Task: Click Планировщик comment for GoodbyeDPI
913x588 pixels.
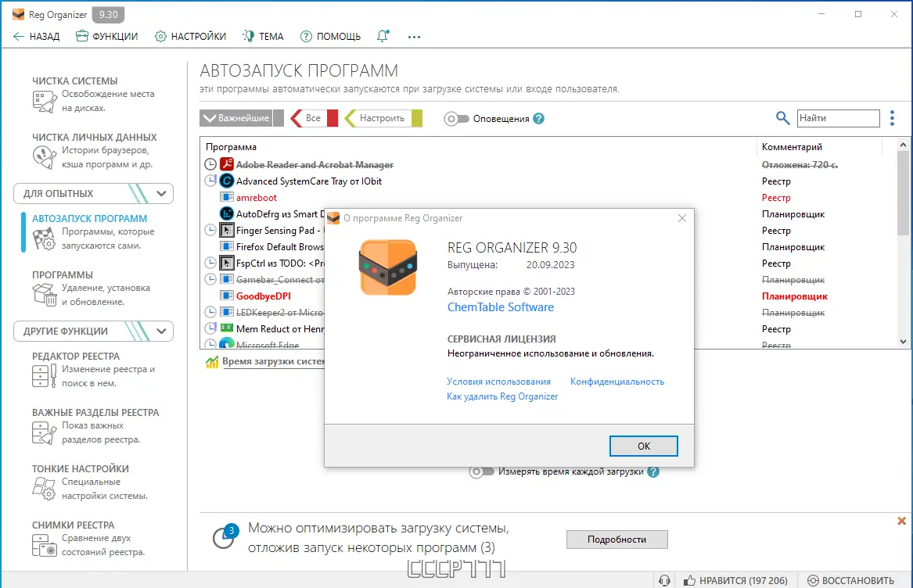Action: pos(795,296)
